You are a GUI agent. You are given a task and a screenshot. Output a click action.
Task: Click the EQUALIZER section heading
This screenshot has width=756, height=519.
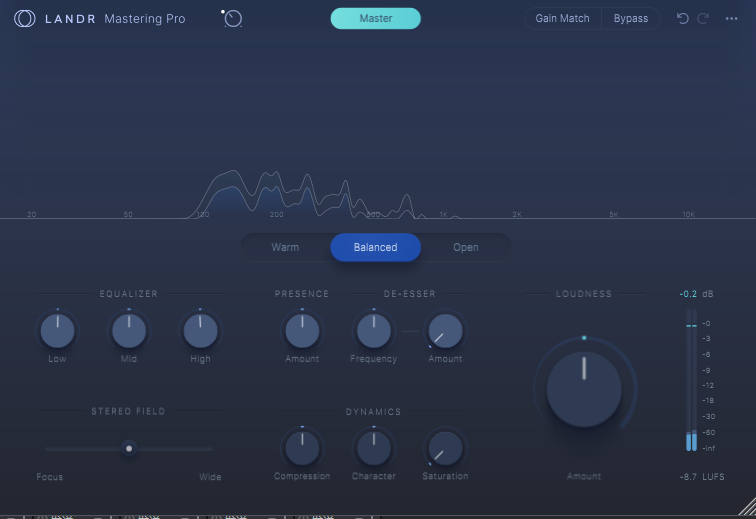tap(129, 294)
